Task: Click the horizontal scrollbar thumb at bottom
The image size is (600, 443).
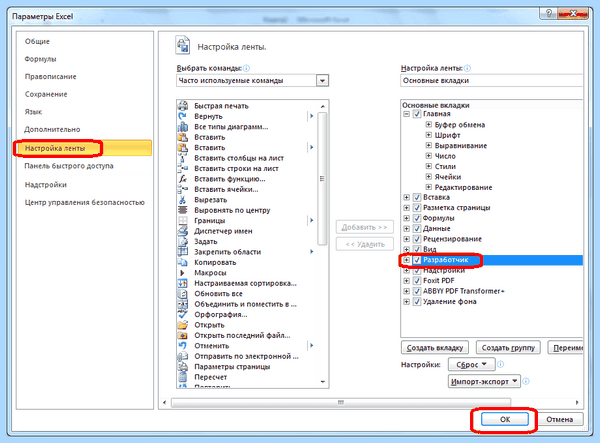Action: [341, 402]
